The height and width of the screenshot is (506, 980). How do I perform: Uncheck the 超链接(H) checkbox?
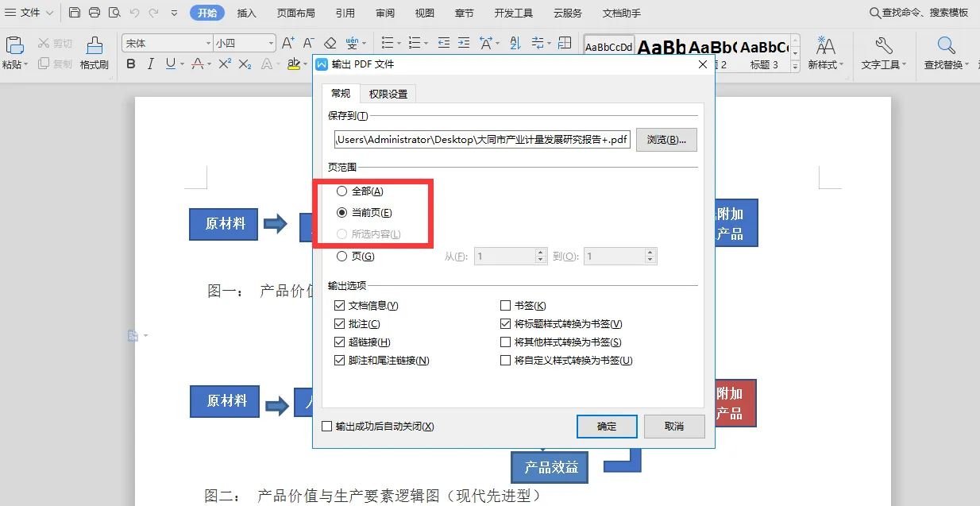click(x=340, y=342)
